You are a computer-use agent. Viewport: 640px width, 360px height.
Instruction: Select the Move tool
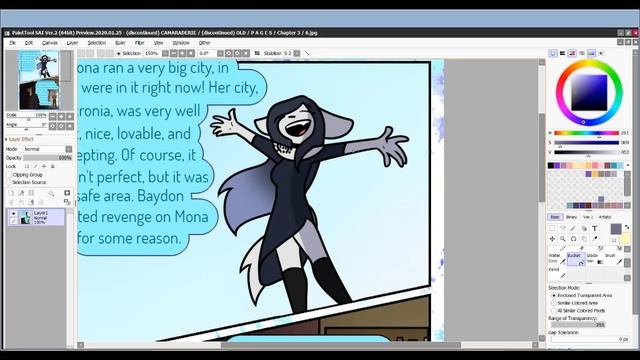tap(552, 239)
